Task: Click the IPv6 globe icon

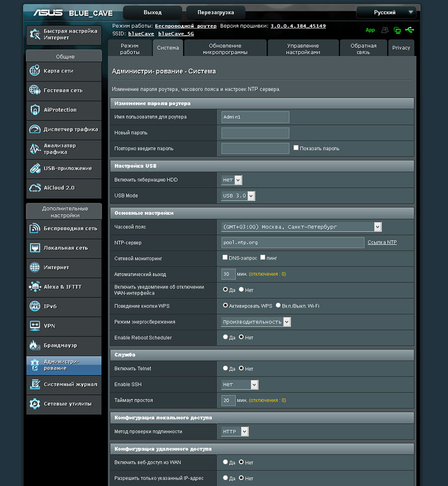Action: (35, 306)
